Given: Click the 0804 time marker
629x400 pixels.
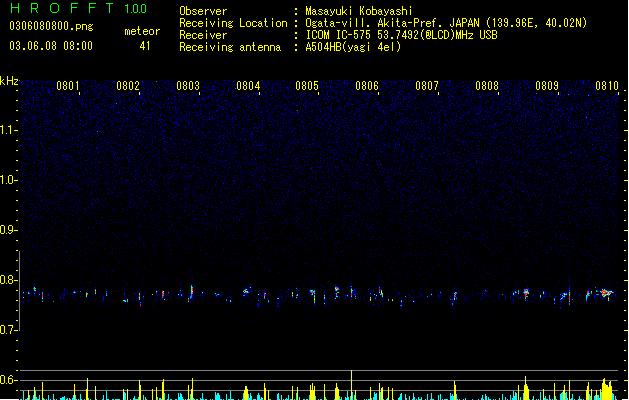Looking at the screenshot, I should [x=248, y=86].
